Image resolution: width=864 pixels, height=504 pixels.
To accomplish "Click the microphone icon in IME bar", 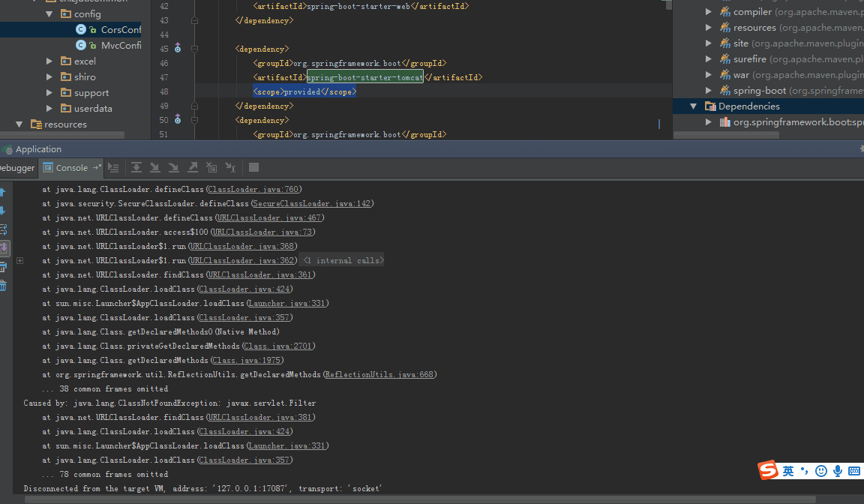I will 838,471.
